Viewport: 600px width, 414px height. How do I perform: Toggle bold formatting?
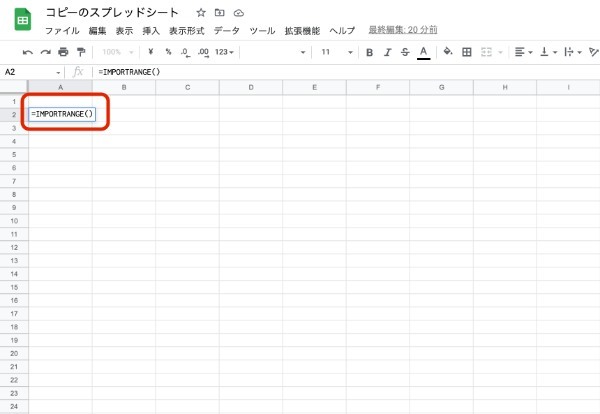click(x=369, y=52)
